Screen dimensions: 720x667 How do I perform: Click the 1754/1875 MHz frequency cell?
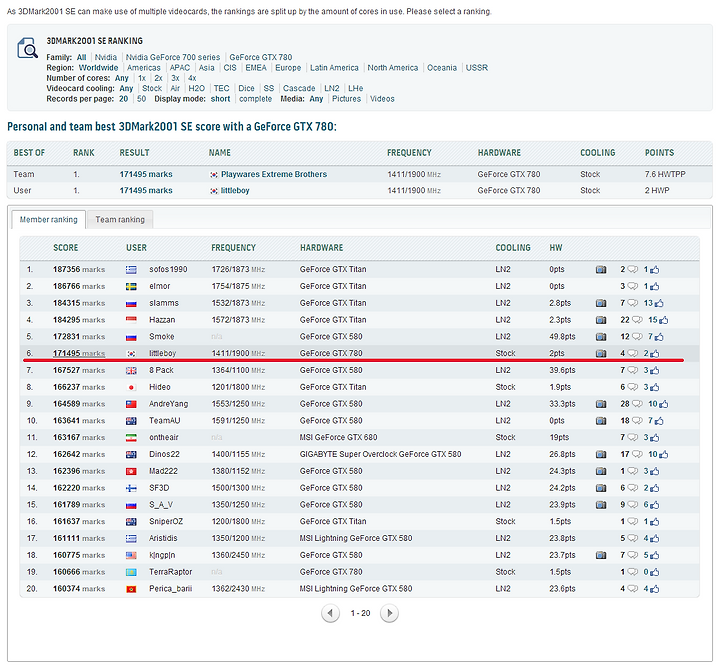tap(238, 286)
